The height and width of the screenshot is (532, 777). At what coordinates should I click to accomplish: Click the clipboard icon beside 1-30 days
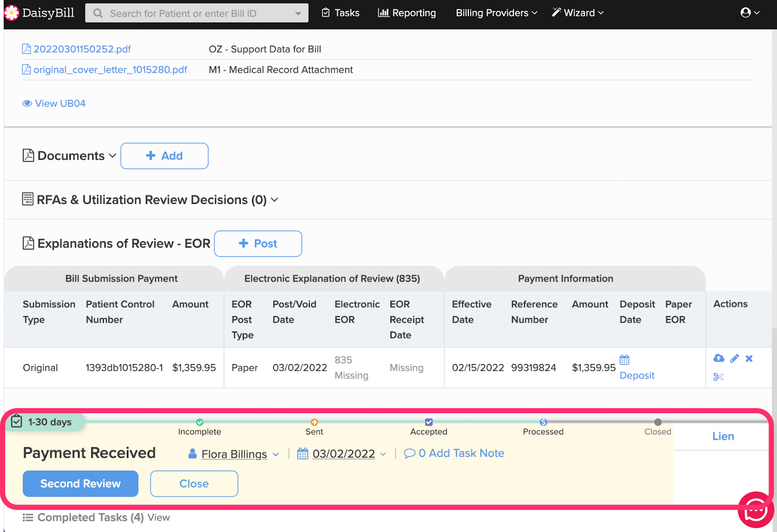17,421
